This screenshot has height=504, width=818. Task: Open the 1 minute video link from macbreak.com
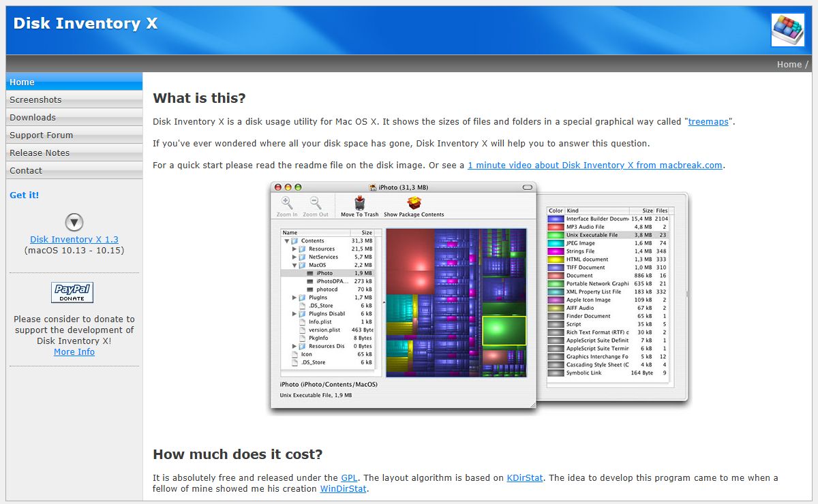pyautogui.click(x=595, y=165)
